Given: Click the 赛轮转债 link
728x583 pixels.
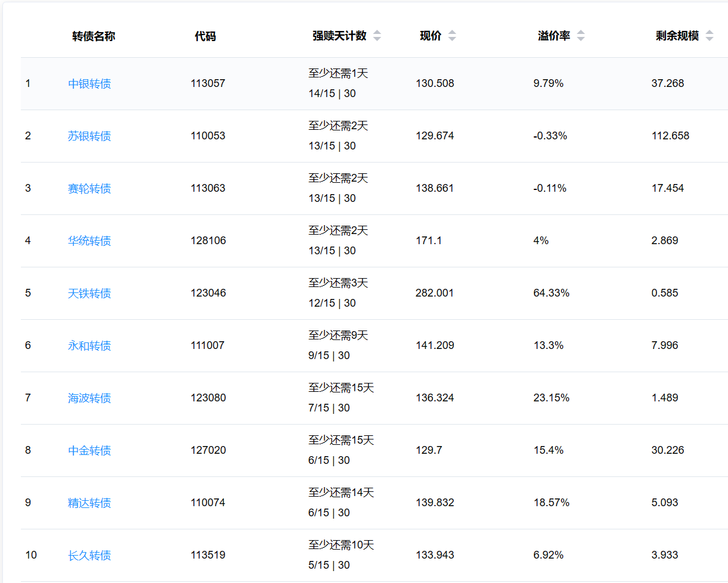Looking at the screenshot, I should coord(89,189).
